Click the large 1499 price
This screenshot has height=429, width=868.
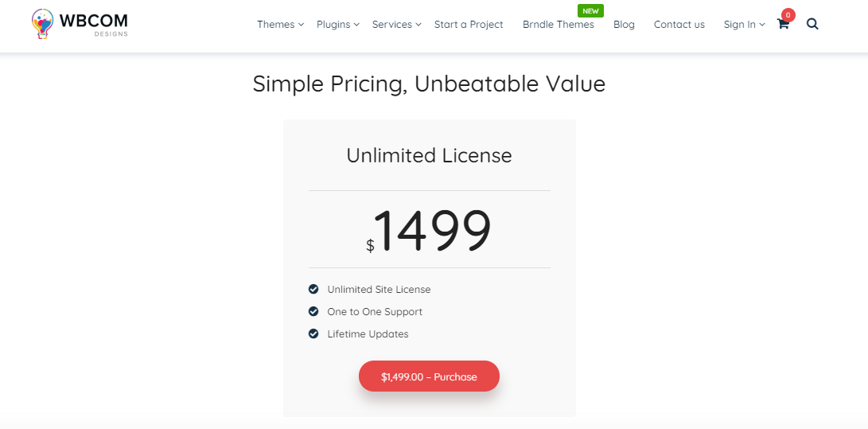[433, 230]
